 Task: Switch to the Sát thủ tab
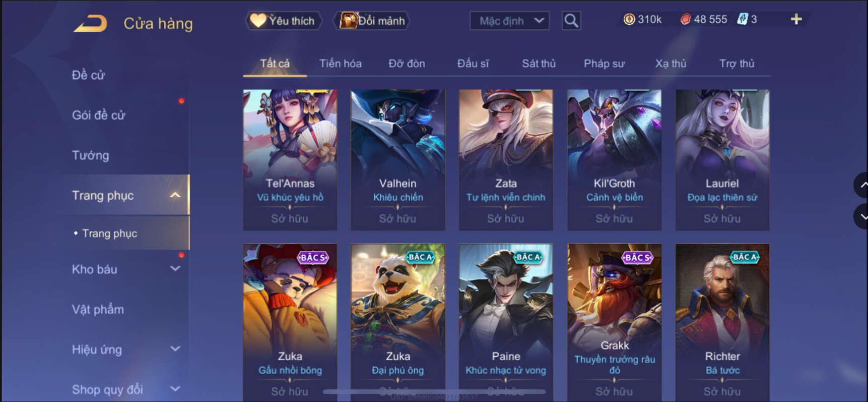click(539, 64)
